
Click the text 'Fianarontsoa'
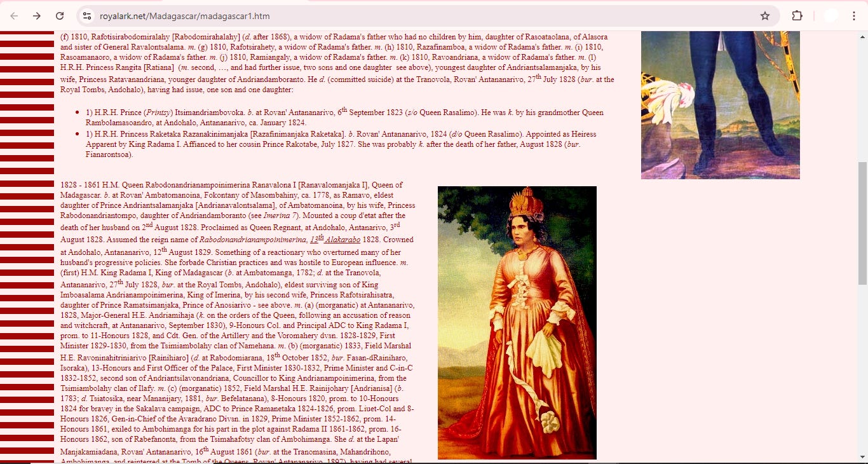coord(107,154)
